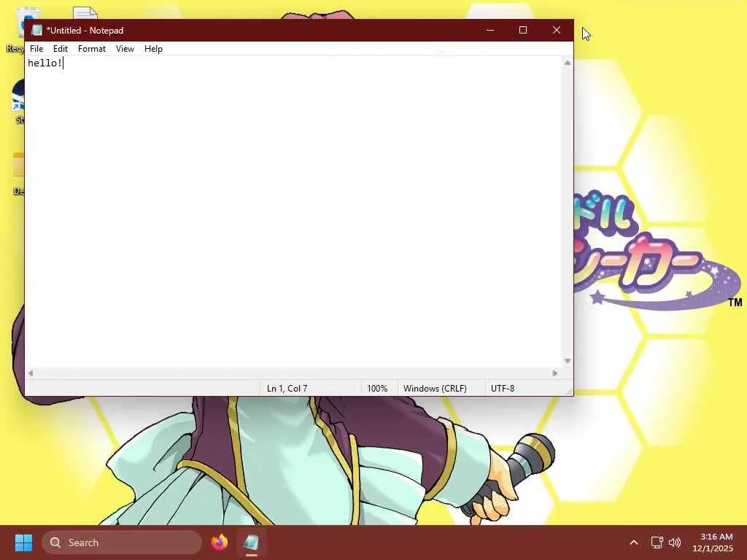Click the taskbar Search box
This screenshot has width=747, height=560.
(x=122, y=542)
